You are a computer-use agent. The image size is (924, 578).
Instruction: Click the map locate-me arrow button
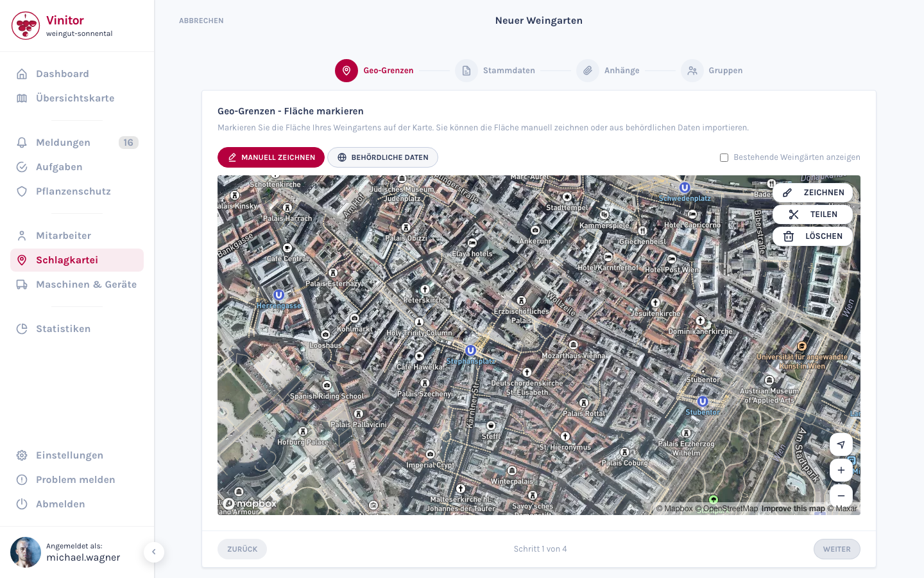(841, 444)
